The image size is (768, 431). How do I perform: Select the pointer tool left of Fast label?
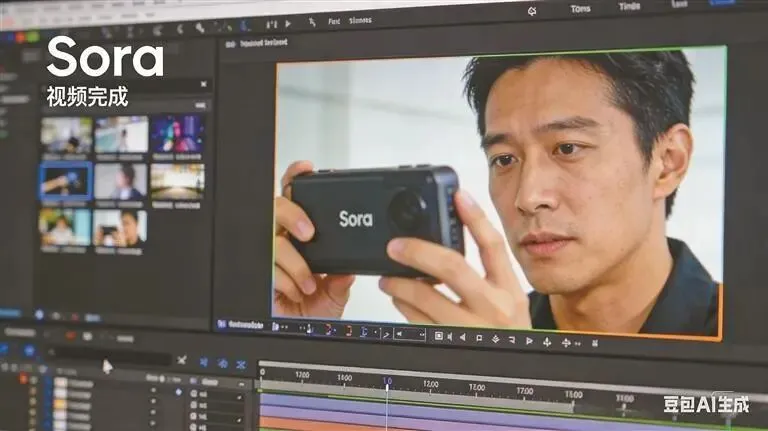[x=312, y=22]
